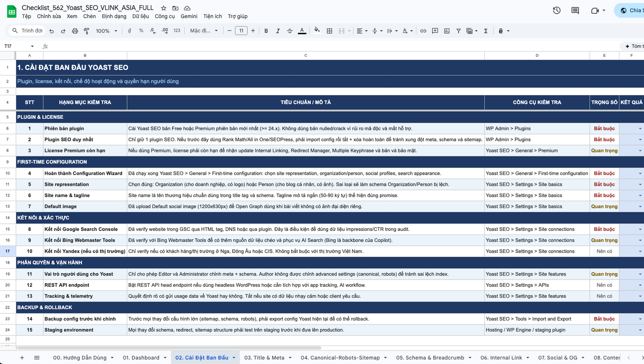Image resolution: width=644 pixels, height=364 pixels.
Task: Open the Gemini menu
Action: coord(189,16)
